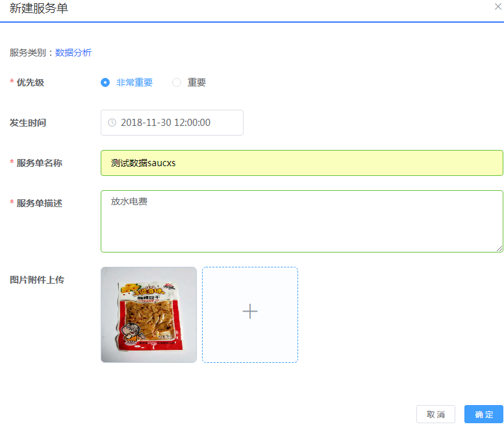Click the 数据分析 service category link

click(x=73, y=53)
